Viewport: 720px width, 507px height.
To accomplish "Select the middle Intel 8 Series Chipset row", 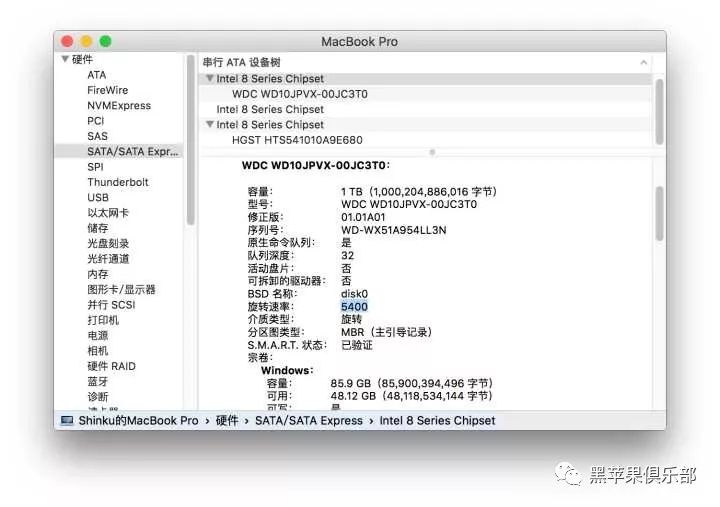I will click(426, 109).
